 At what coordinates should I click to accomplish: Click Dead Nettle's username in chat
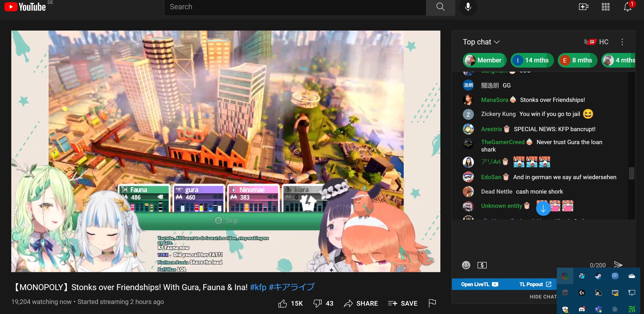click(496, 192)
